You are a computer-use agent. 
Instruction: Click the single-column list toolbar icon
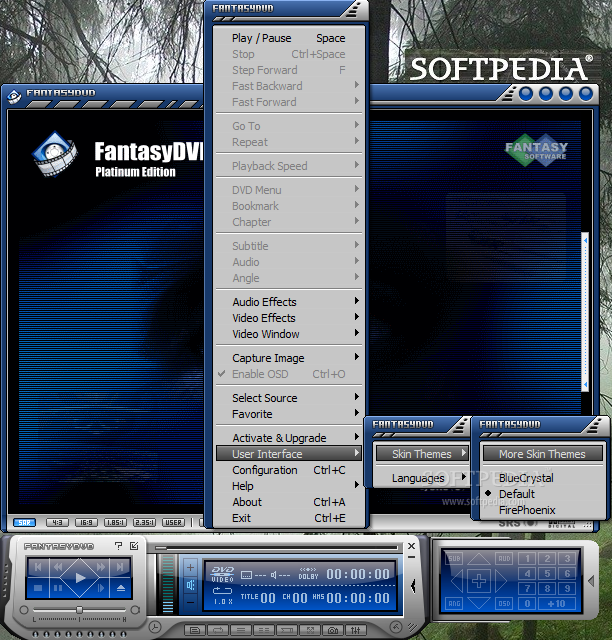point(241,631)
